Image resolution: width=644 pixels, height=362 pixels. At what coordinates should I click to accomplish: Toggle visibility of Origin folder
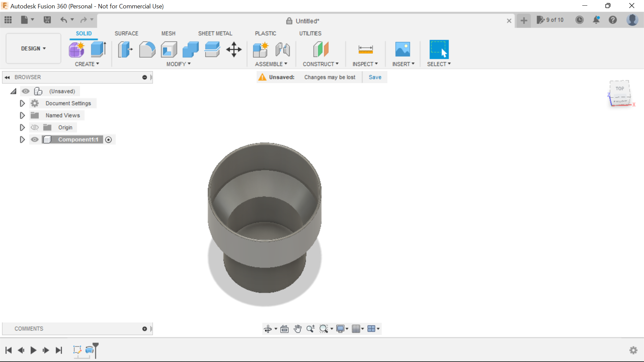(x=35, y=127)
